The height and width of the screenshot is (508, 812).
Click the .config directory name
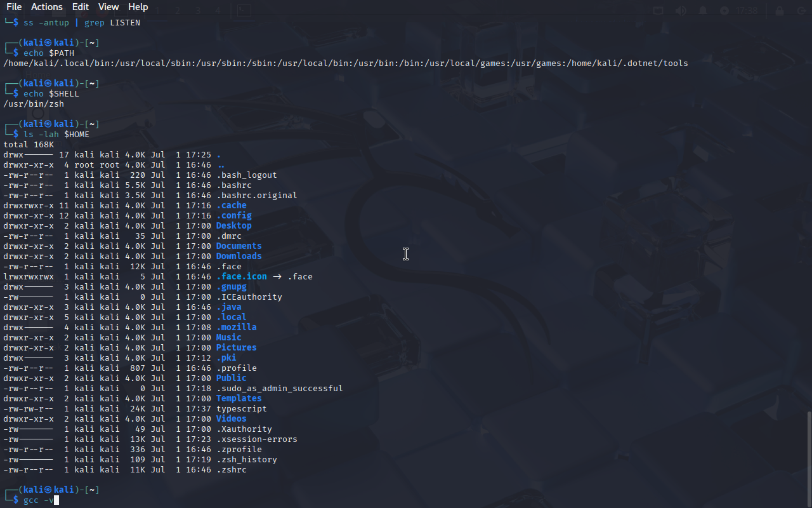(234, 216)
